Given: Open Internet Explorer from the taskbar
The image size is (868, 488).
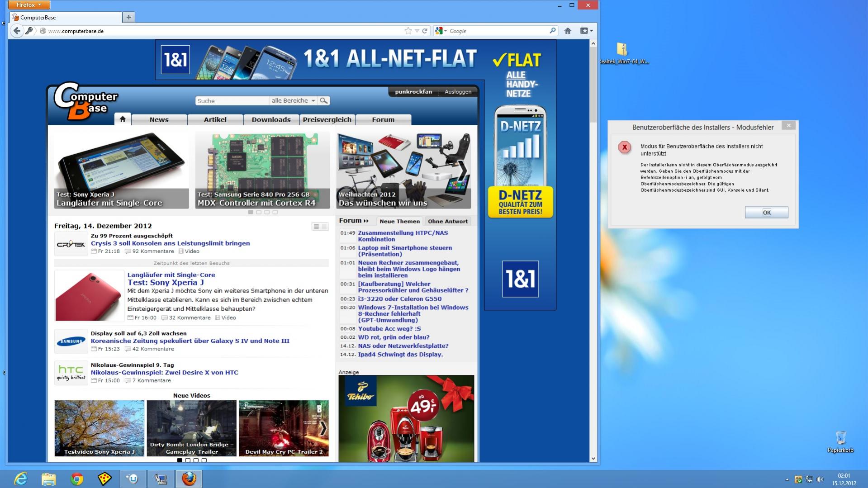Looking at the screenshot, I should 20,479.
